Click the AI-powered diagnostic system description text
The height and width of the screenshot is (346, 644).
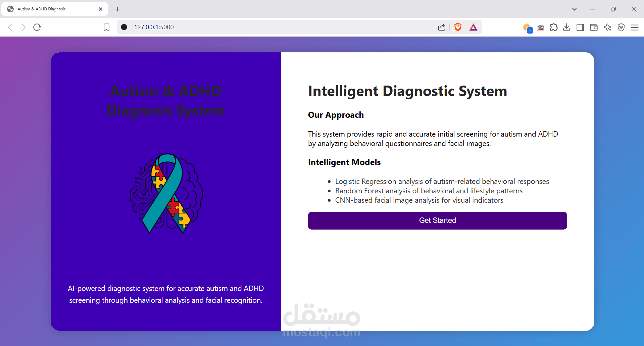tap(166, 294)
